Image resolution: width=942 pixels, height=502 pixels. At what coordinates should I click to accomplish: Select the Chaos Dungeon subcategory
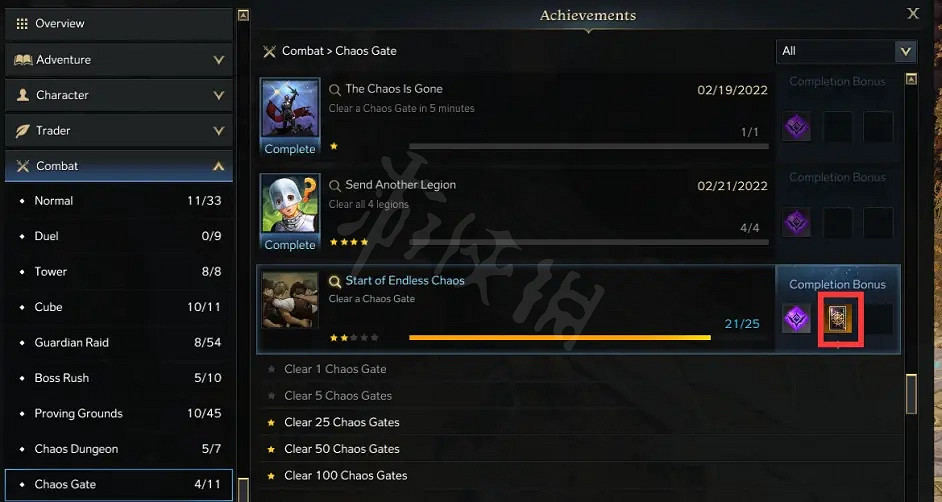119,449
